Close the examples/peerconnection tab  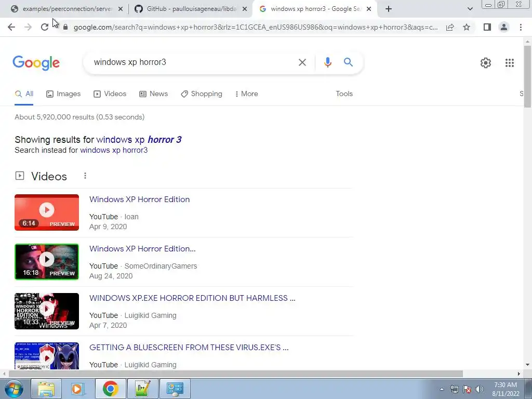click(120, 9)
